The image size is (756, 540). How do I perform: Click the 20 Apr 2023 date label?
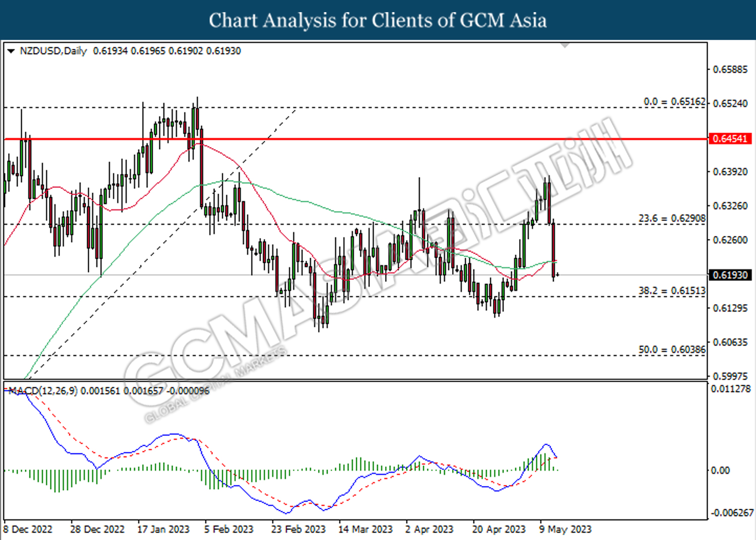pos(499,529)
